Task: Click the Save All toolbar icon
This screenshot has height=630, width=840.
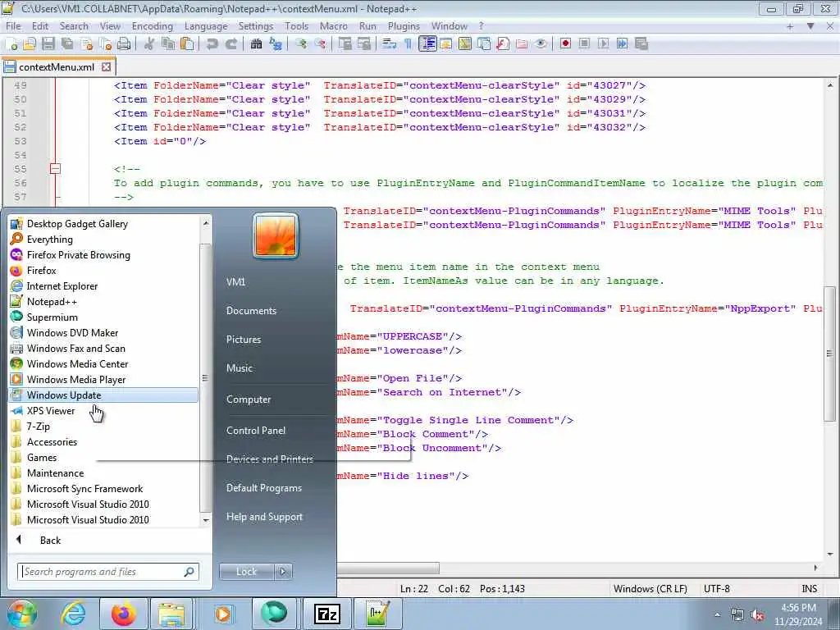Action: [67, 44]
